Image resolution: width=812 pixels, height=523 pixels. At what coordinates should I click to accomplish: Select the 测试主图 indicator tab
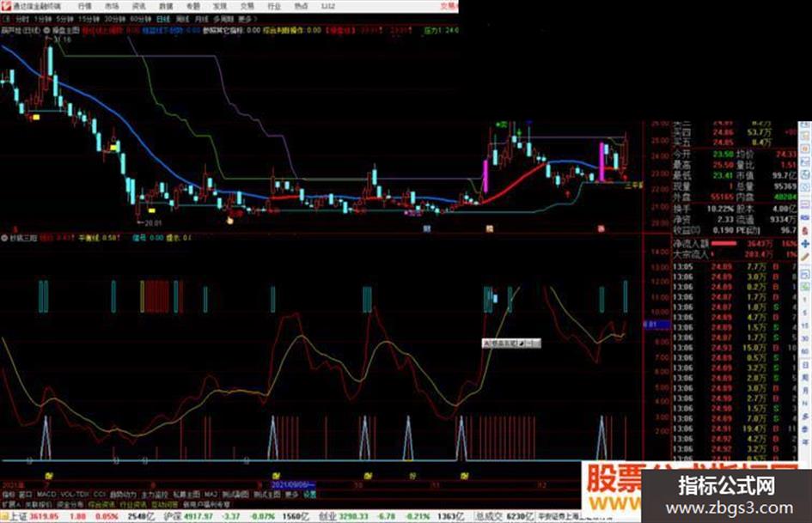pyautogui.click(x=267, y=495)
